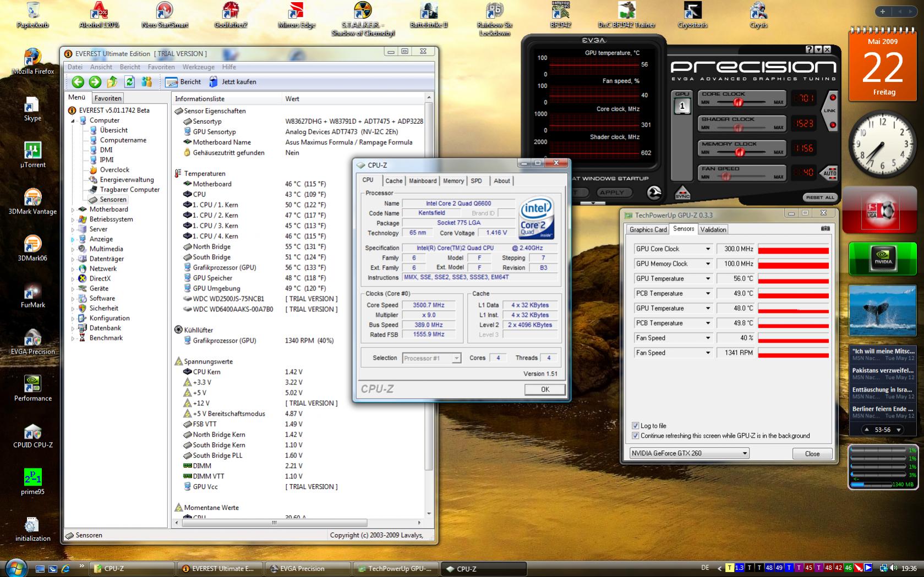Viewport: 924px width, 577px height.
Task: Toggle Continue refreshing in background checkbox
Action: [636, 436]
